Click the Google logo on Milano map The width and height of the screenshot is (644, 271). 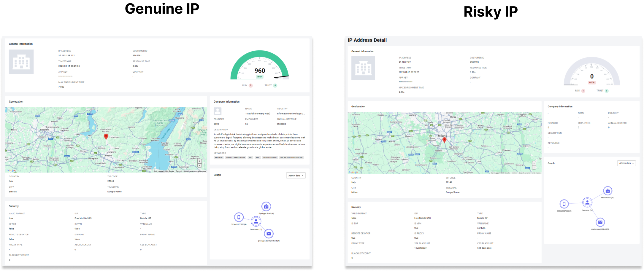click(353, 172)
